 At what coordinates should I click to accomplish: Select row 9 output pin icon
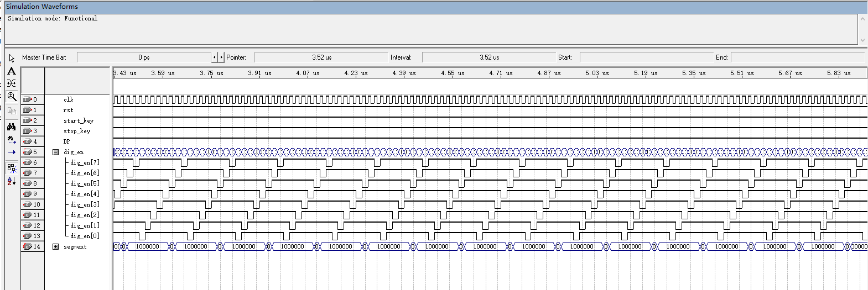[28, 194]
